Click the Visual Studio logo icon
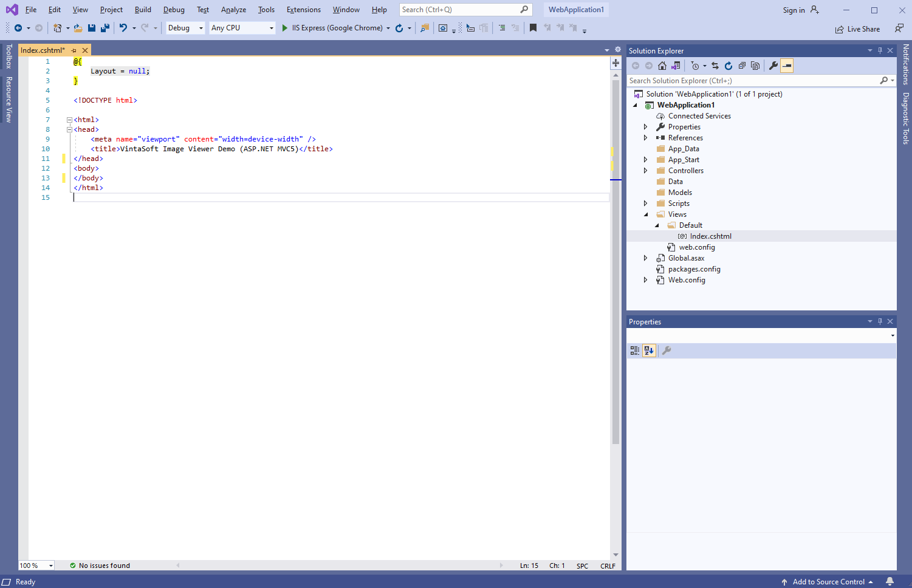This screenshot has height=588, width=912. coord(12,10)
